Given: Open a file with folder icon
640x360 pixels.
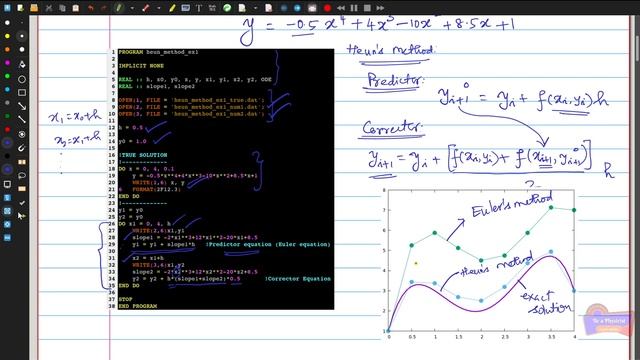Looking at the screenshot, I should point(34,8).
